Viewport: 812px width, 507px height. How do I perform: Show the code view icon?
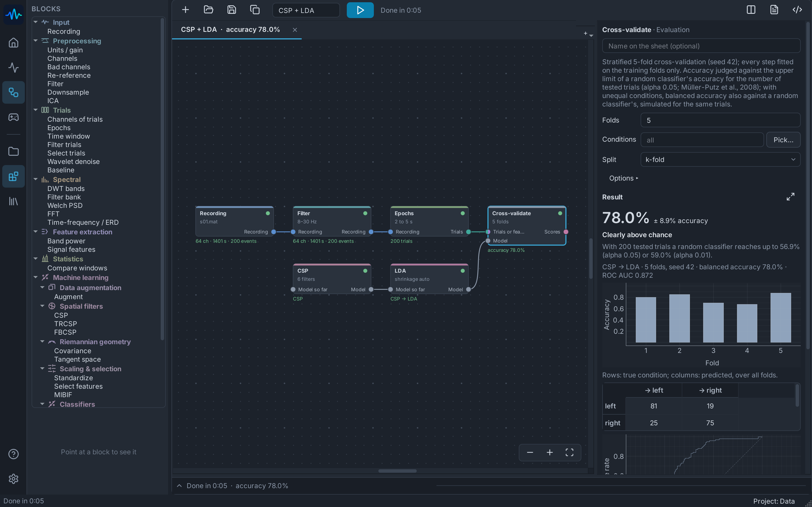tap(797, 10)
